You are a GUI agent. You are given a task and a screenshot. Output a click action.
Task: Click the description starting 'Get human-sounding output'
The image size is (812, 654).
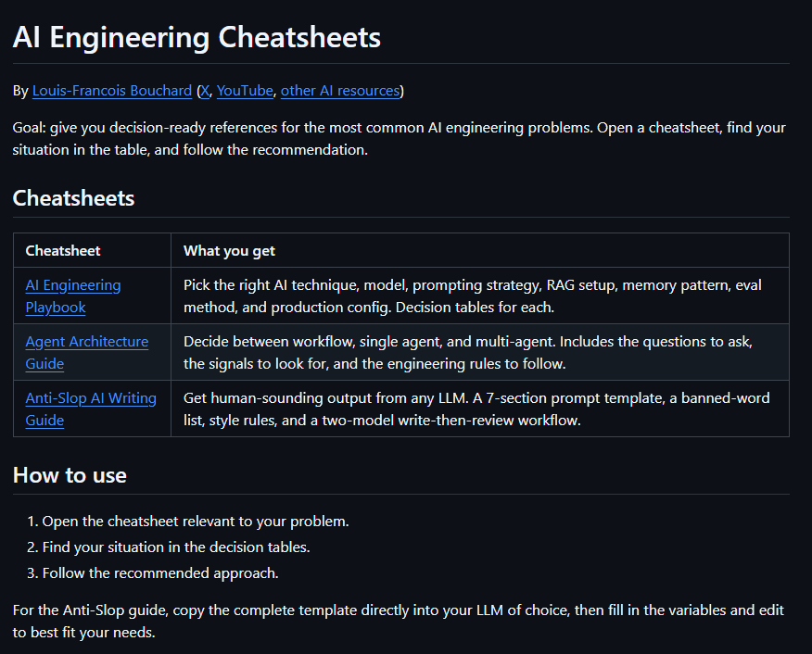(476, 409)
